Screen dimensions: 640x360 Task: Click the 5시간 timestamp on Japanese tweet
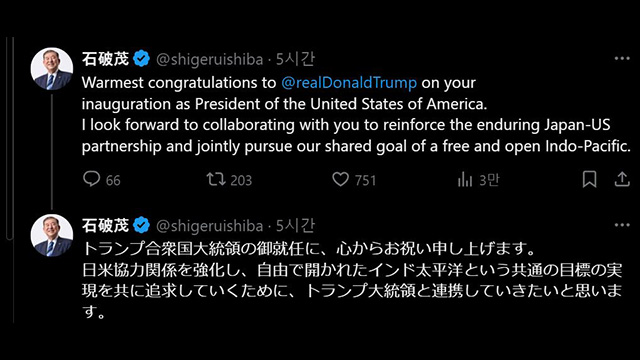[296, 225]
